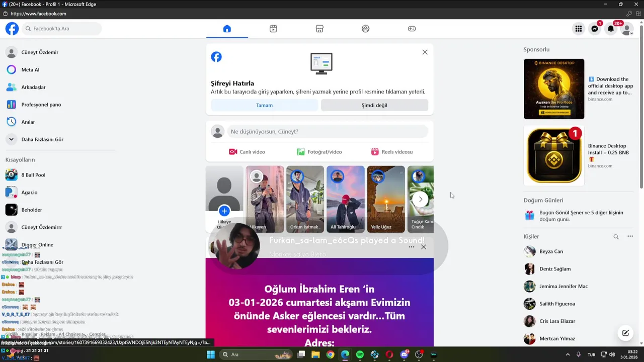Click the Tamam button

coord(264,105)
